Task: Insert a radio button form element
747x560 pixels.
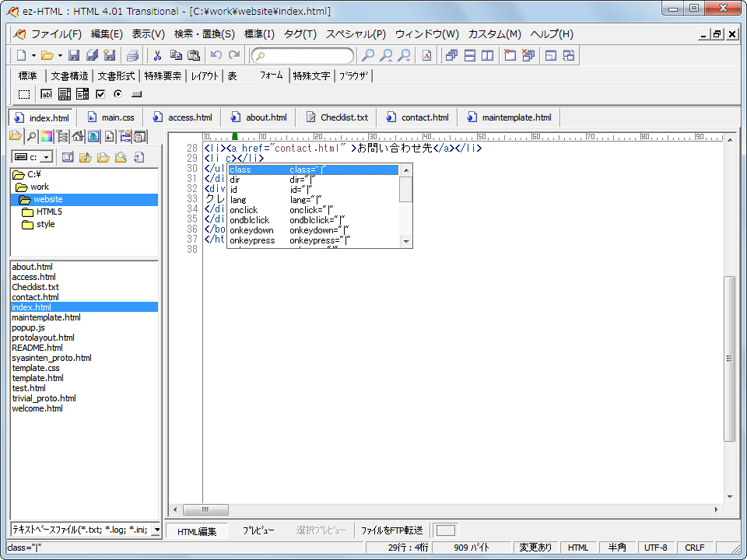Action: (118, 94)
